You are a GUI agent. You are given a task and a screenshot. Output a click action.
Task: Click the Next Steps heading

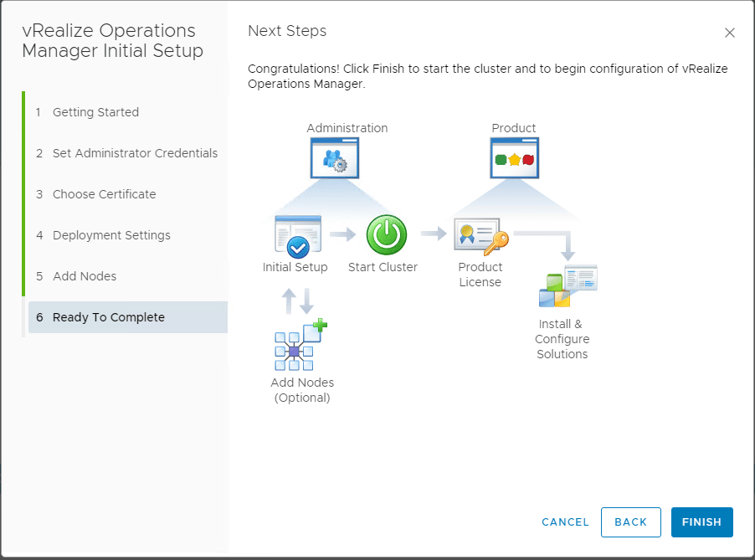click(287, 31)
